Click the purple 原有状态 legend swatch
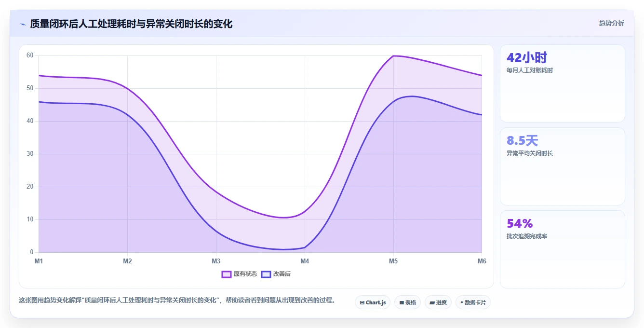The height and width of the screenshot is (328, 644). [x=227, y=274]
